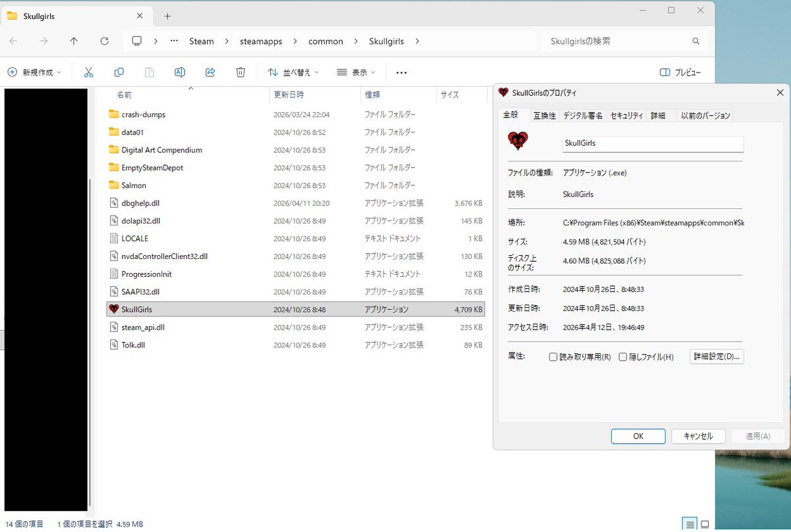
Task: Click OK in the properties dialog
Action: click(x=638, y=436)
